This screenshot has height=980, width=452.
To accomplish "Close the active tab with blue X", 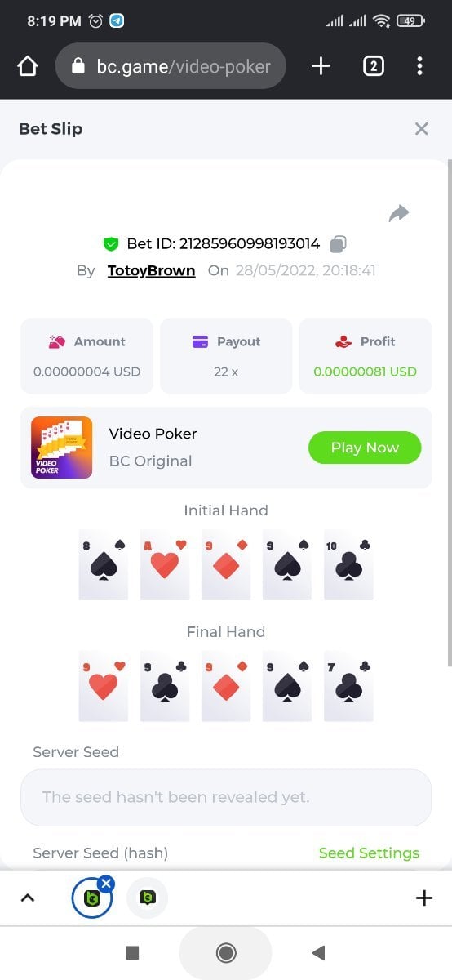I will [x=106, y=883].
